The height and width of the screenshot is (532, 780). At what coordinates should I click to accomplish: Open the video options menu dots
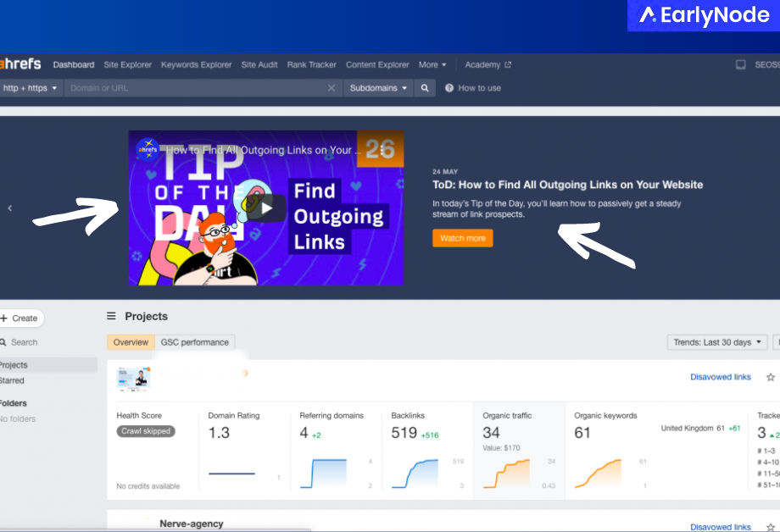(382, 149)
